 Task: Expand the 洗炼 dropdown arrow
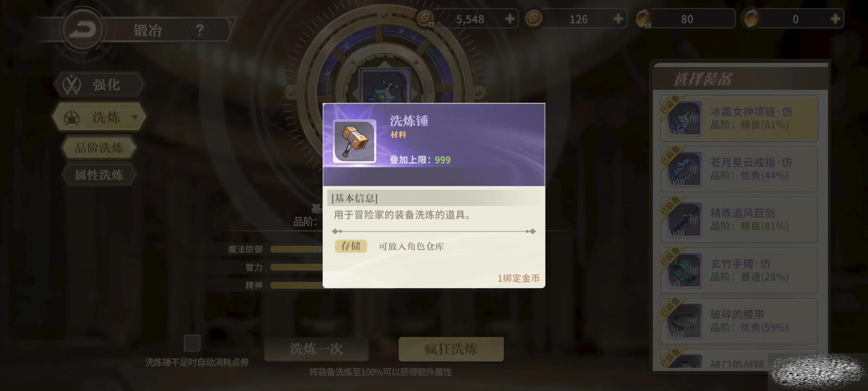(x=135, y=117)
